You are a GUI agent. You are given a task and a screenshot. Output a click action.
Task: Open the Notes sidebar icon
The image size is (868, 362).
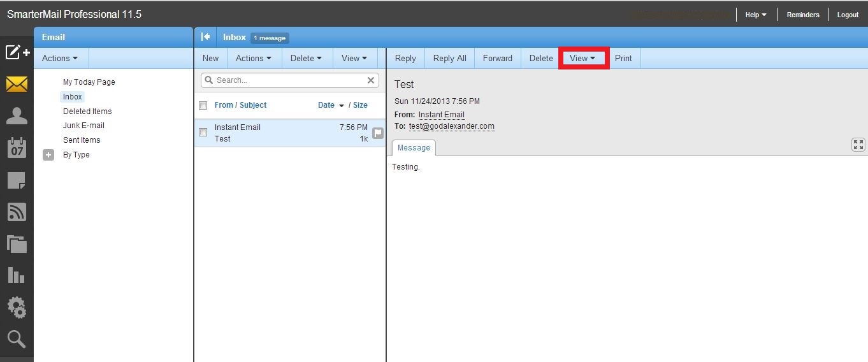pos(17,180)
